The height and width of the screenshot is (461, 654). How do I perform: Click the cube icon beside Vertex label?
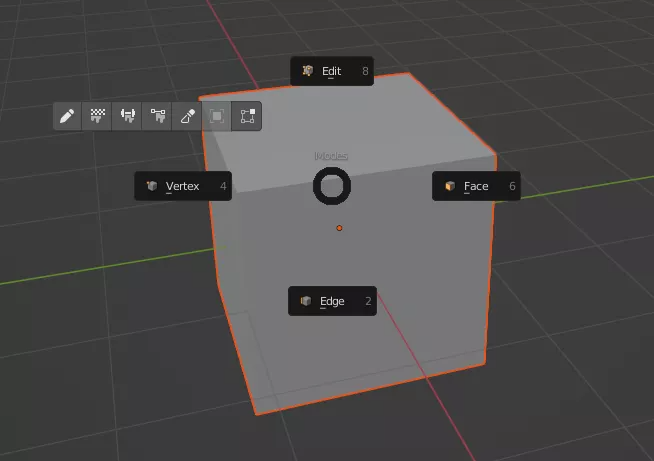152,186
